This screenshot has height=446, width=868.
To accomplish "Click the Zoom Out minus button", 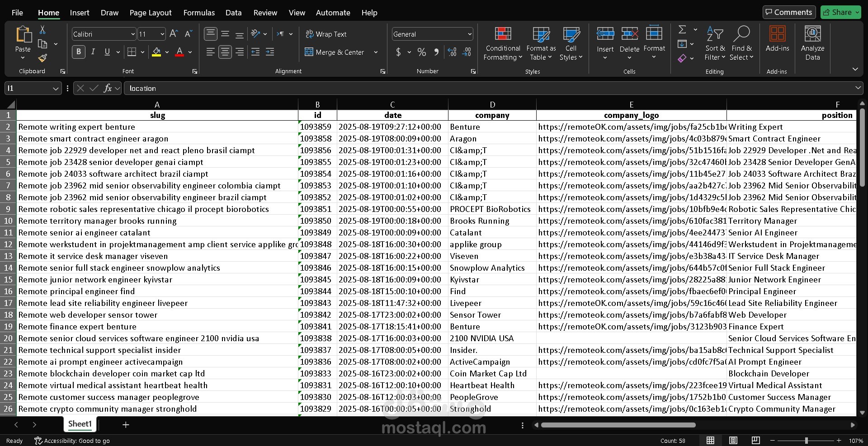I will (x=773, y=441).
